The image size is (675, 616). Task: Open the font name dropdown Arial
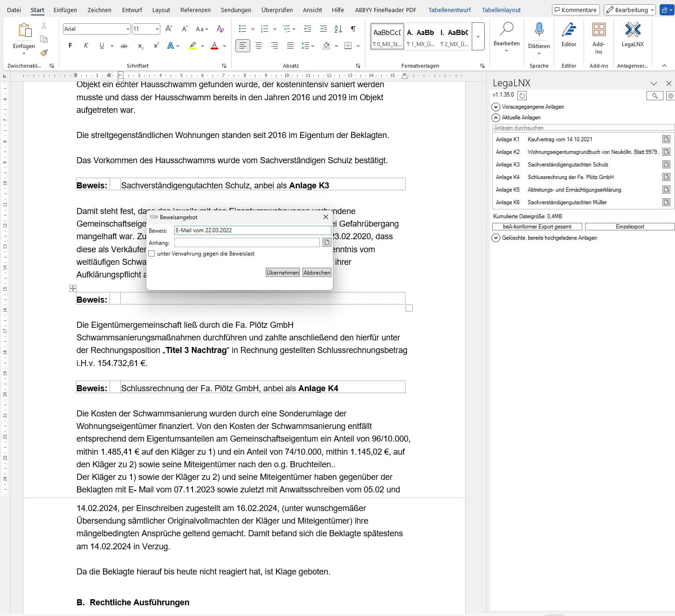coord(128,29)
